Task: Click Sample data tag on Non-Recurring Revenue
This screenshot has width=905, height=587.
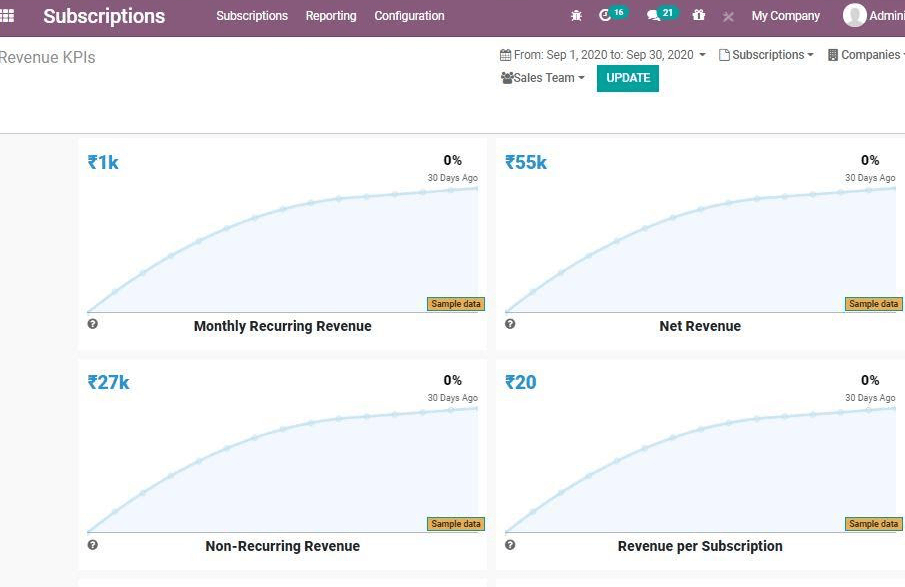Action: tap(455, 524)
